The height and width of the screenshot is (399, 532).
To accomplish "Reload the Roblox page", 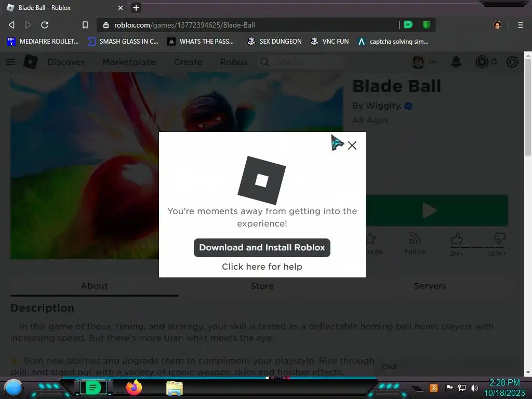I will coord(45,25).
